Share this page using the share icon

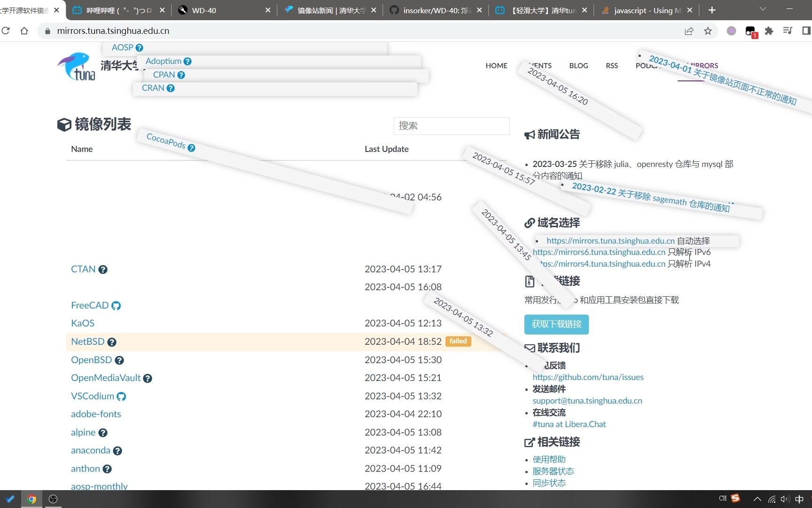pyautogui.click(x=689, y=31)
